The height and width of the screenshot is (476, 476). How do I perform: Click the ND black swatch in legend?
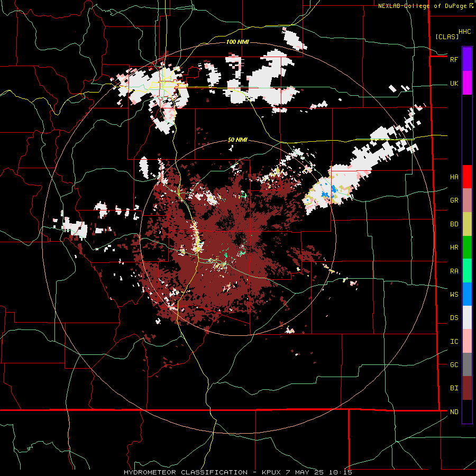[467, 411]
